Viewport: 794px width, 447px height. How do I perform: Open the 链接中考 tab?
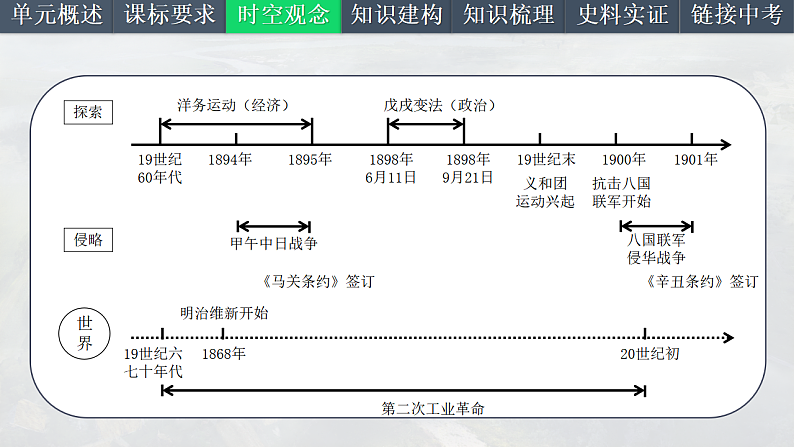click(737, 16)
